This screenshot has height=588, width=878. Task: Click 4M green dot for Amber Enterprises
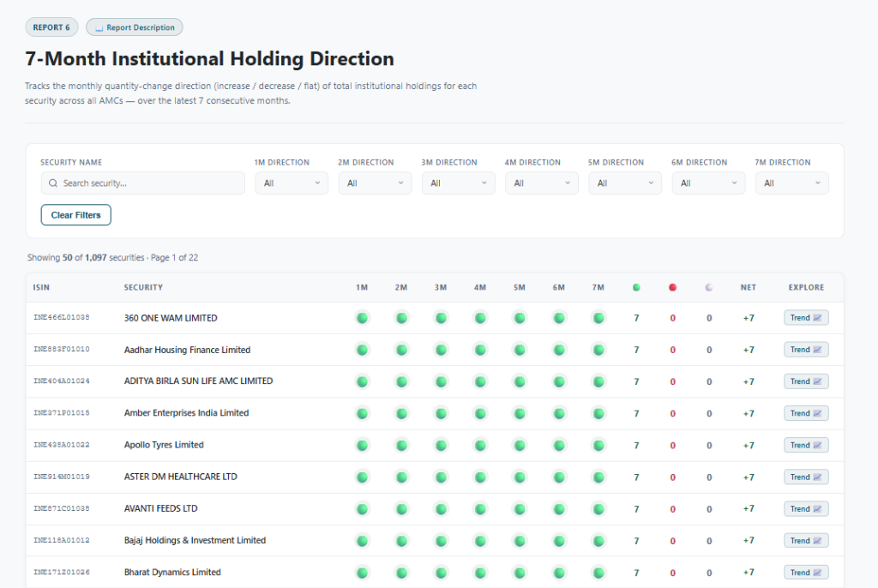[x=480, y=414]
